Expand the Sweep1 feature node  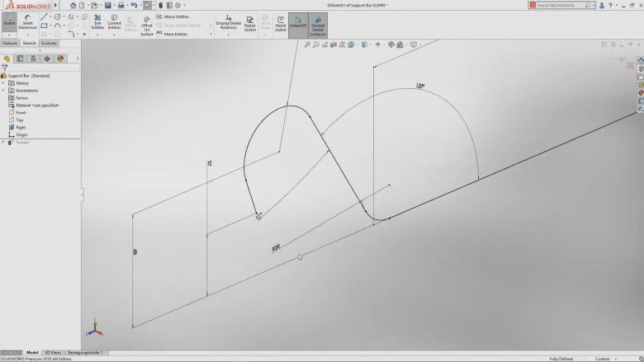tap(3, 142)
